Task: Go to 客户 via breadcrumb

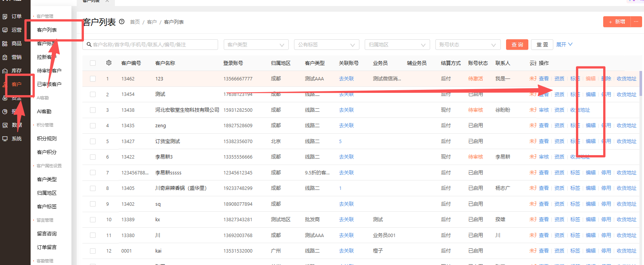Action: pos(152,22)
